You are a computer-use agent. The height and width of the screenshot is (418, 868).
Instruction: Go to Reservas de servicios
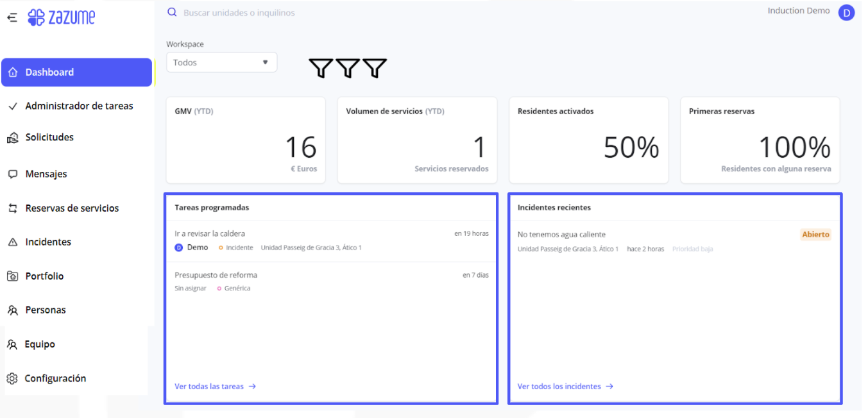(x=72, y=208)
